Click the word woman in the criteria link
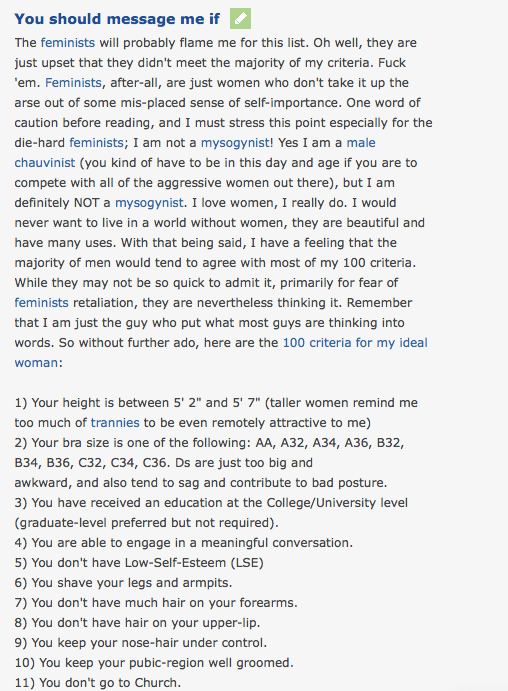This screenshot has height=691, width=508. (36, 363)
